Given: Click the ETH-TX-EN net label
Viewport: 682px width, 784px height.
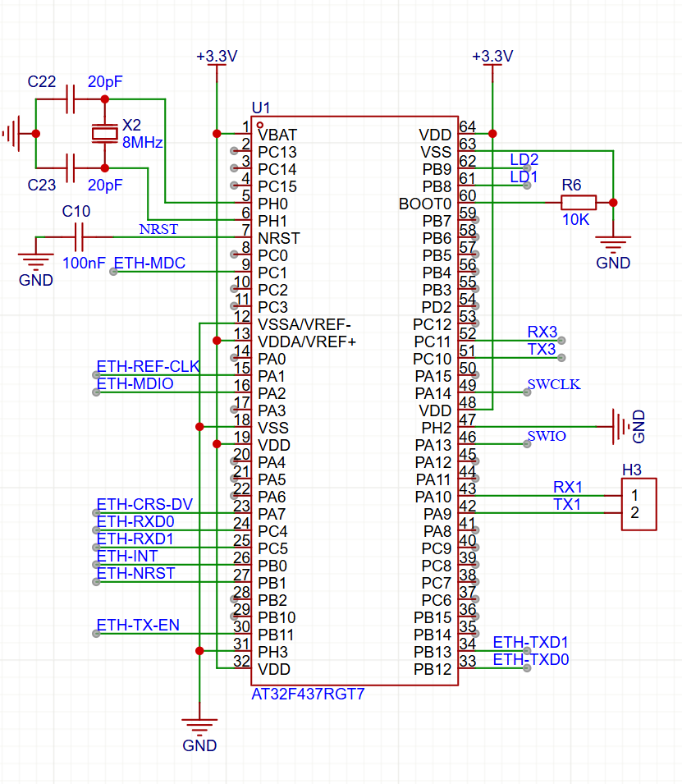Looking at the screenshot, I should tap(138, 625).
